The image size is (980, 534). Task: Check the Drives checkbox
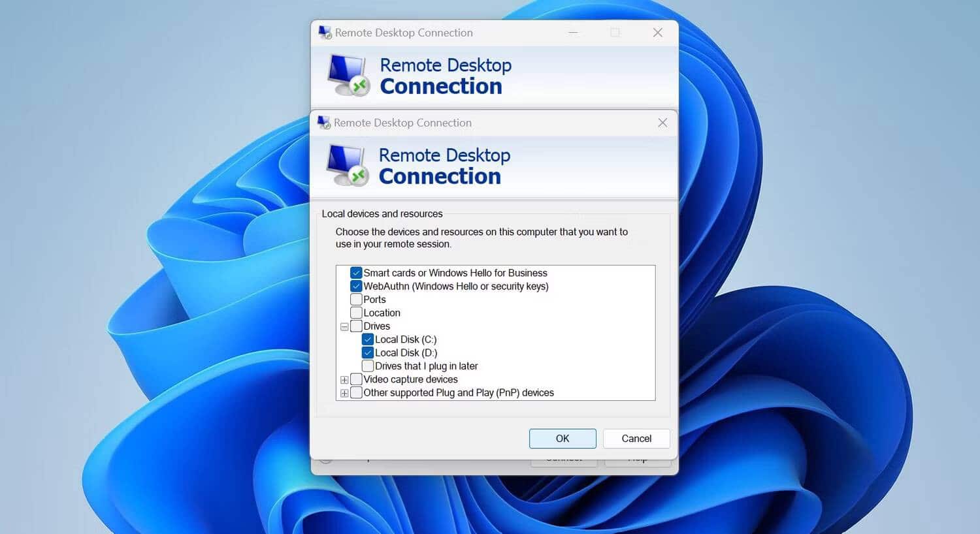click(356, 326)
